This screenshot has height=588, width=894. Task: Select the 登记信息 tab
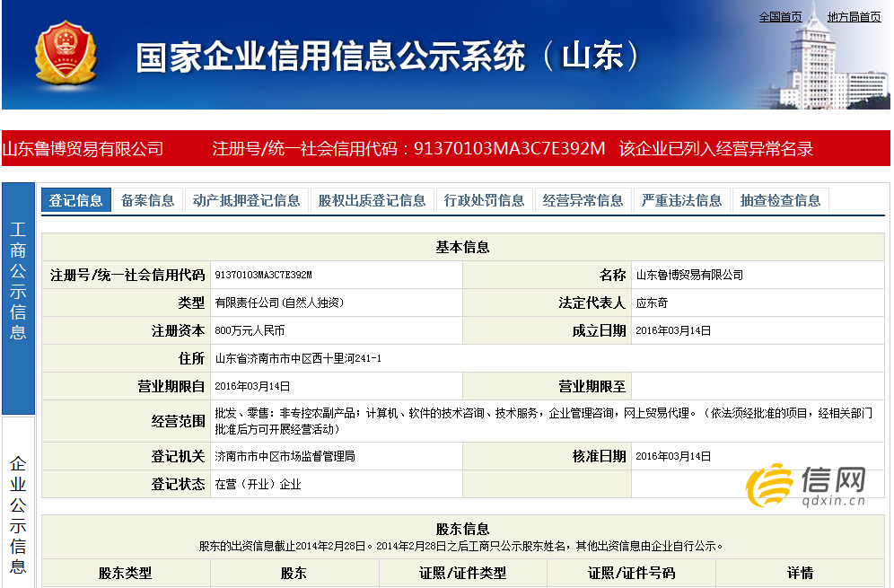[x=75, y=200]
